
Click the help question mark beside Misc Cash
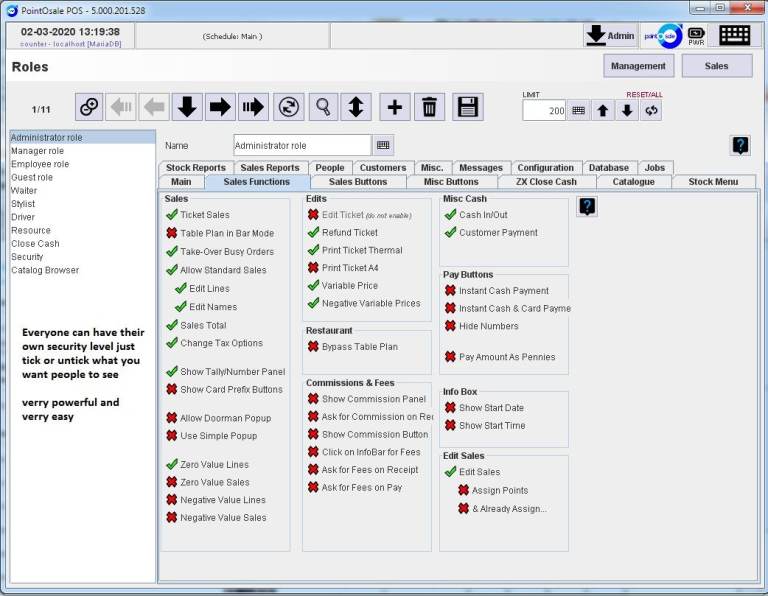click(x=588, y=206)
